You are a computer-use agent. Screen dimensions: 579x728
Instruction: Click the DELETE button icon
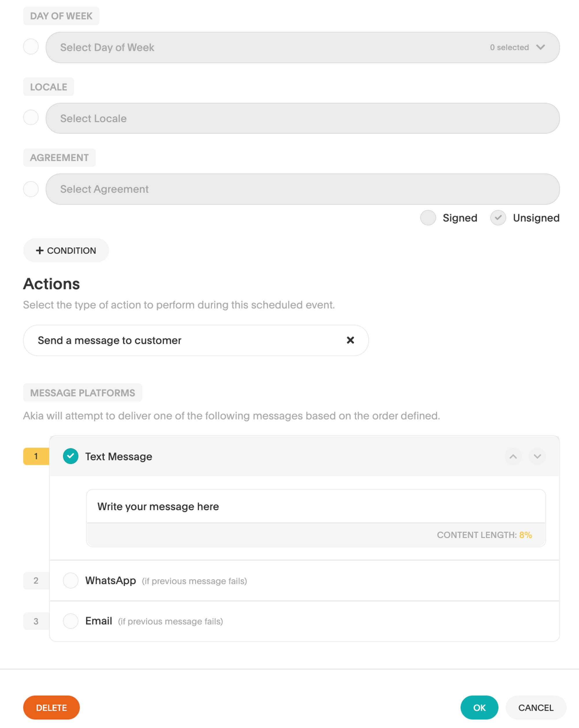[53, 707]
